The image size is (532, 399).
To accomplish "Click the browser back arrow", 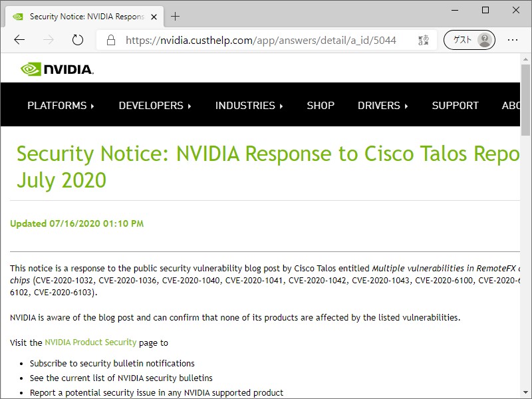I will tap(19, 40).
